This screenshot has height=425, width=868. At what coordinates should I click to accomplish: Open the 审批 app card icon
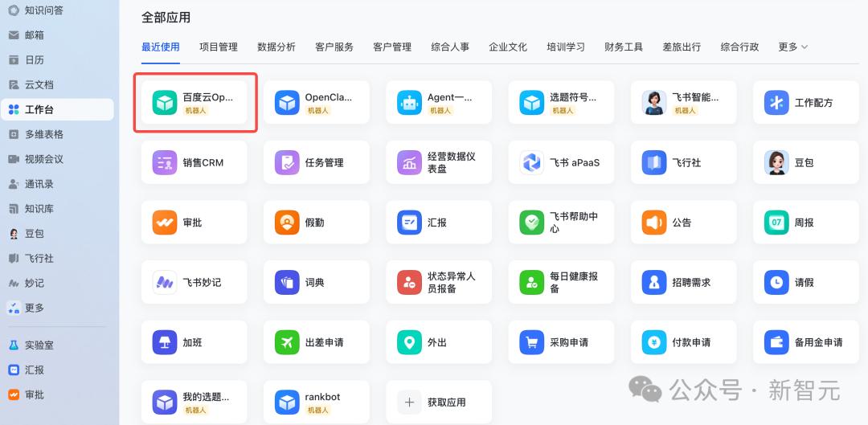pos(165,223)
